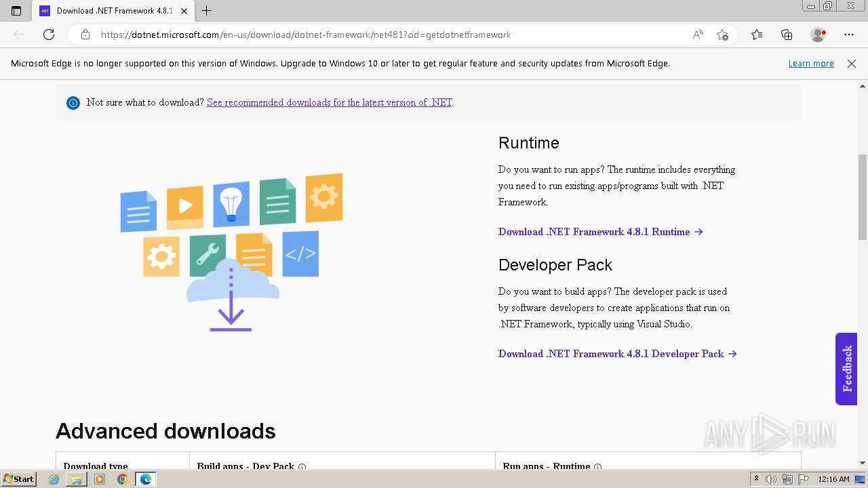Select the Download .NET Framework 4.8.1 tab
Screen dimensions: 868x488
(x=113, y=11)
